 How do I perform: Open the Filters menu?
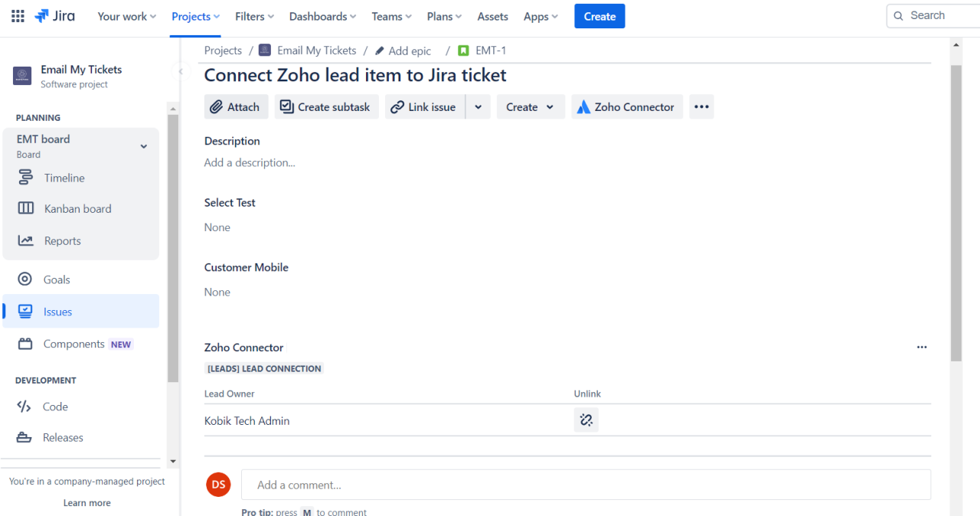[x=253, y=15]
